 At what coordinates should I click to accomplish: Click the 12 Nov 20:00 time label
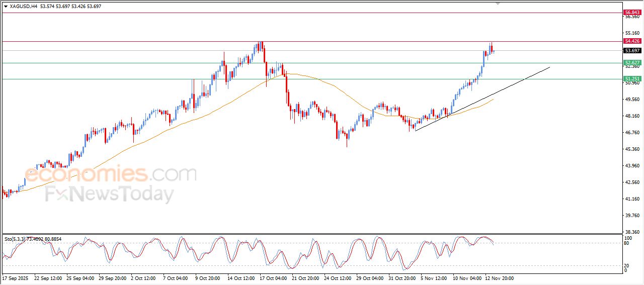click(x=499, y=277)
